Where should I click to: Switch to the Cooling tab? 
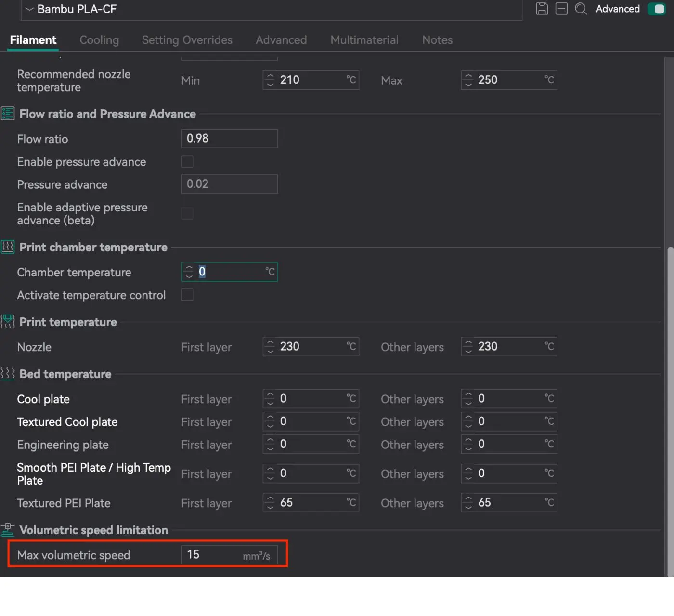(x=99, y=40)
